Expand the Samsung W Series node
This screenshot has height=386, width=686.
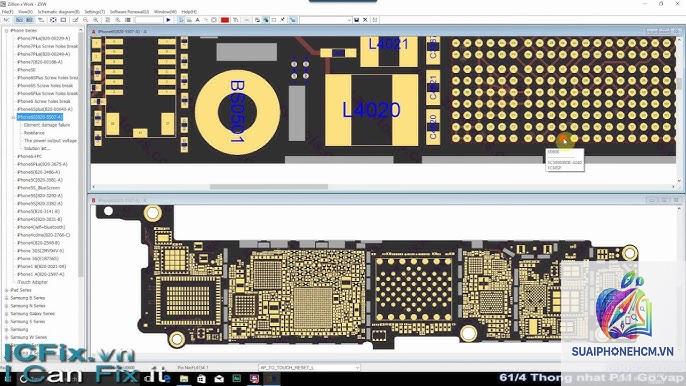pos(6,337)
